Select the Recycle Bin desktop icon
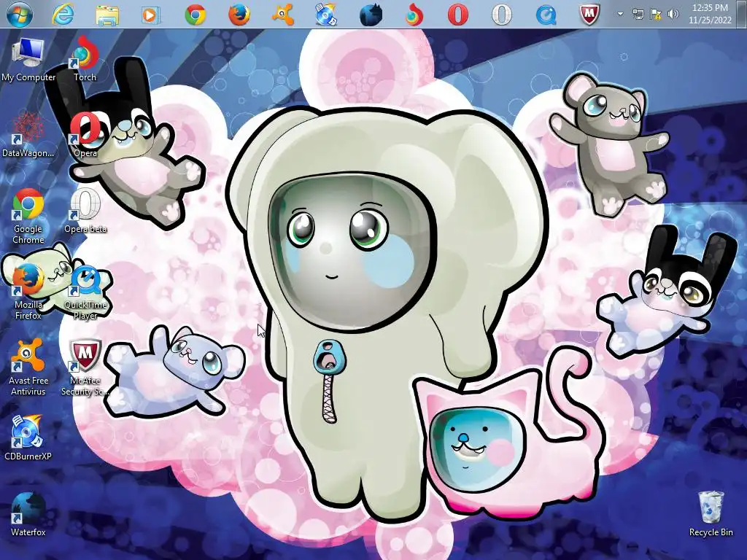The image size is (747, 560). (x=711, y=514)
